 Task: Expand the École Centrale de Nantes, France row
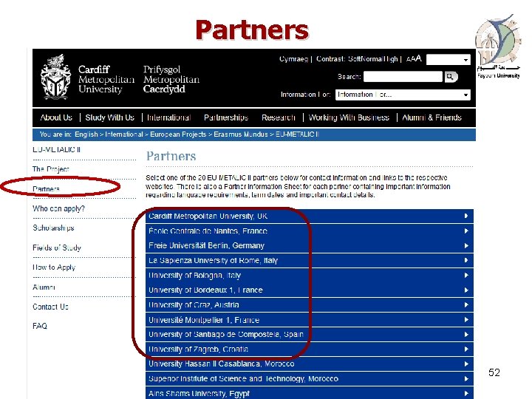309,231
